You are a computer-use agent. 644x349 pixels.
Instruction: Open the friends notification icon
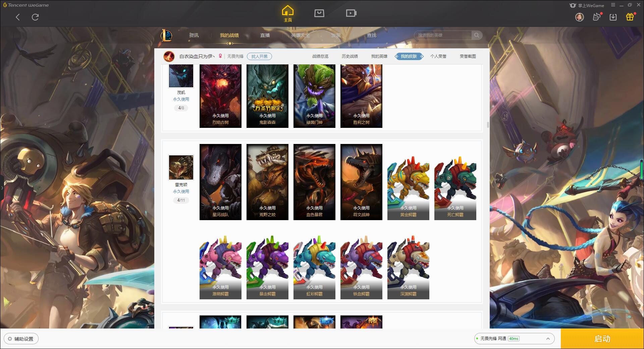coord(597,17)
